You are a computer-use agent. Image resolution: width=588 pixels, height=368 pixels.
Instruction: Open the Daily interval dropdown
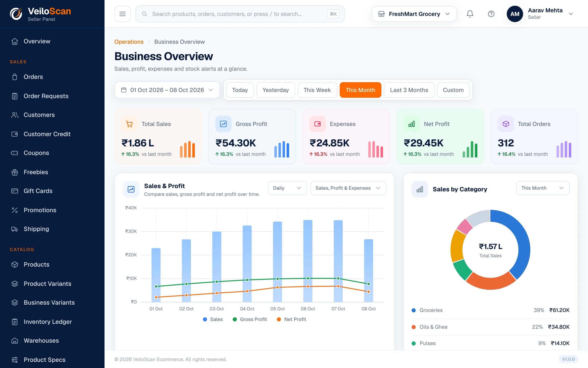tap(287, 188)
